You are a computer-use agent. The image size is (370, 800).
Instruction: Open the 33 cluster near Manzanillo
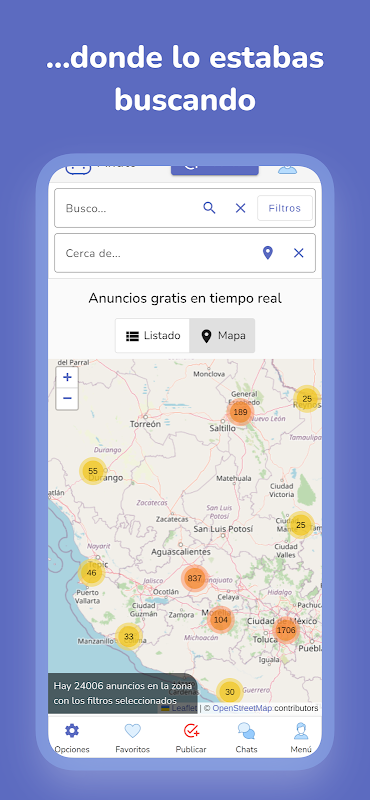coord(129,636)
